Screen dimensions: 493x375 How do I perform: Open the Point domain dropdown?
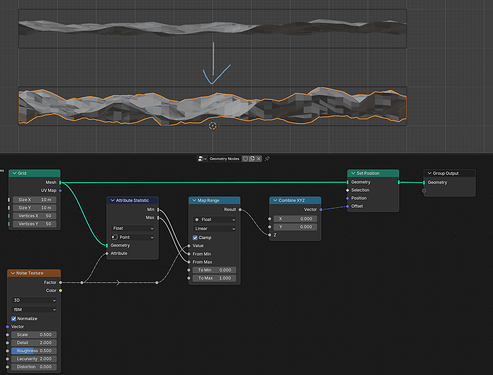[133, 237]
